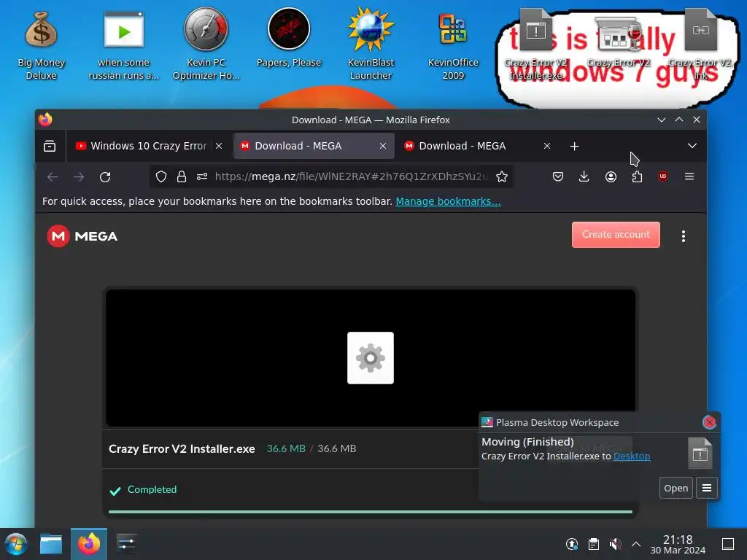Open Crazy Error V2.lnk desktop icon

pyautogui.click(x=700, y=45)
